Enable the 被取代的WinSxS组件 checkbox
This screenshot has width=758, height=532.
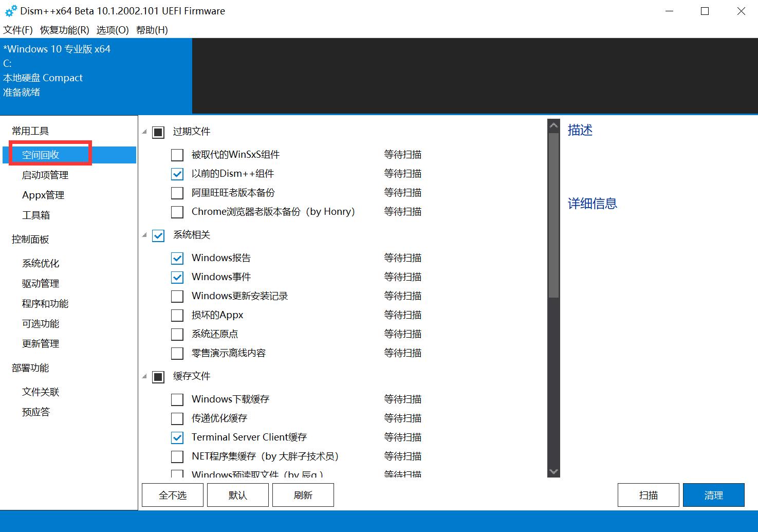click(177, 154)
